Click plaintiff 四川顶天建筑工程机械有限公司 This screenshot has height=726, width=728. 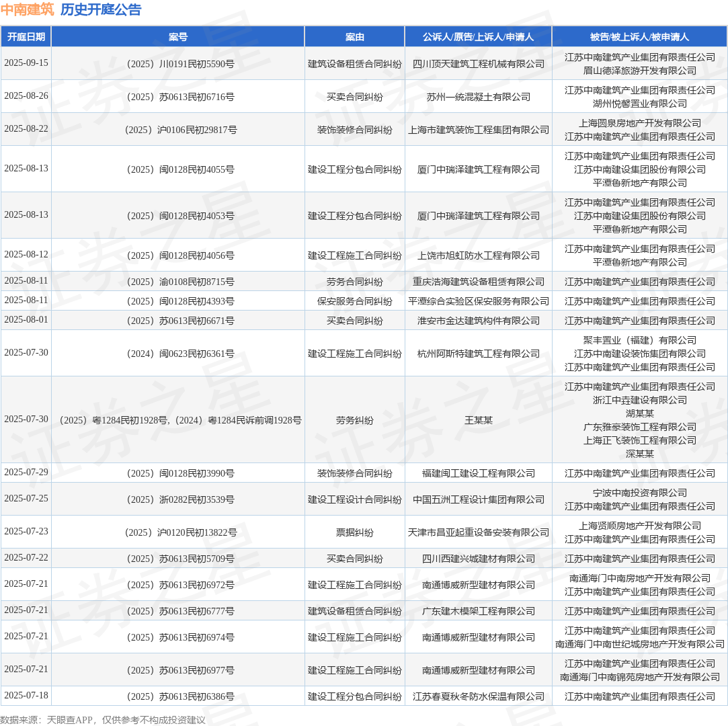coord(478,64)
